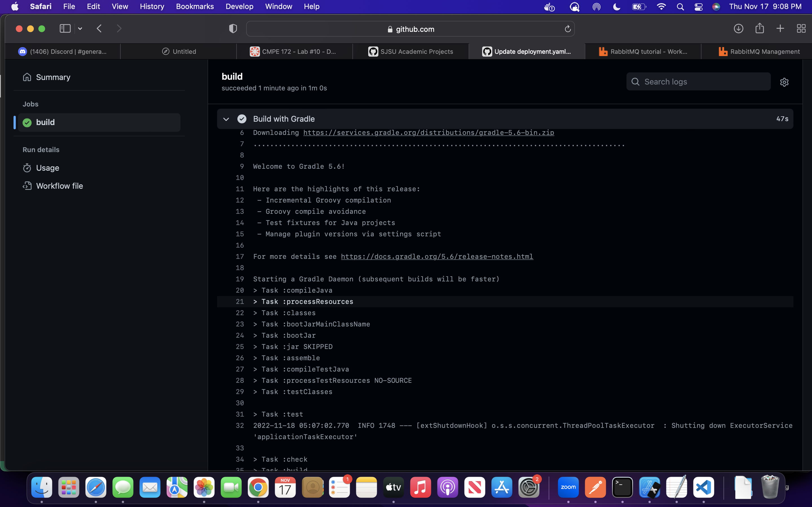
Task: Open sidebar dropdown arrow next to sidebar icon
Action: pos(80,29)
